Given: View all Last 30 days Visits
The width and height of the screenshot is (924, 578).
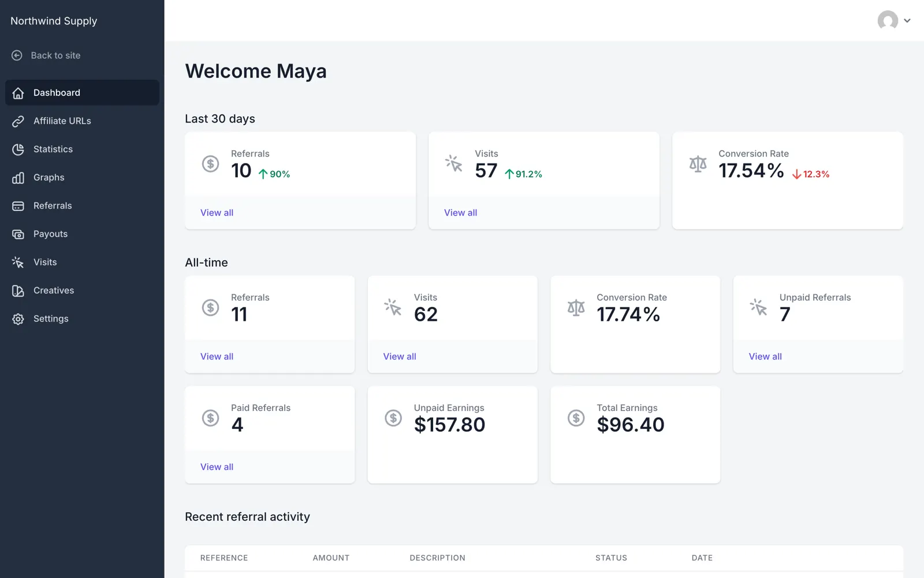Looking at the screenshot, I should pyautogui.click(x=460, y=213).
